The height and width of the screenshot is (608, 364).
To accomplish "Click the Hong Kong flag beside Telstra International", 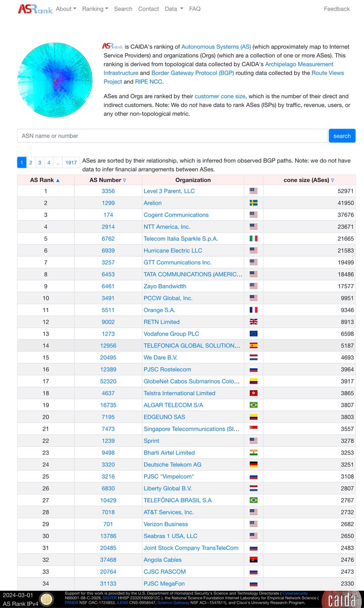I will coord(254,393).
